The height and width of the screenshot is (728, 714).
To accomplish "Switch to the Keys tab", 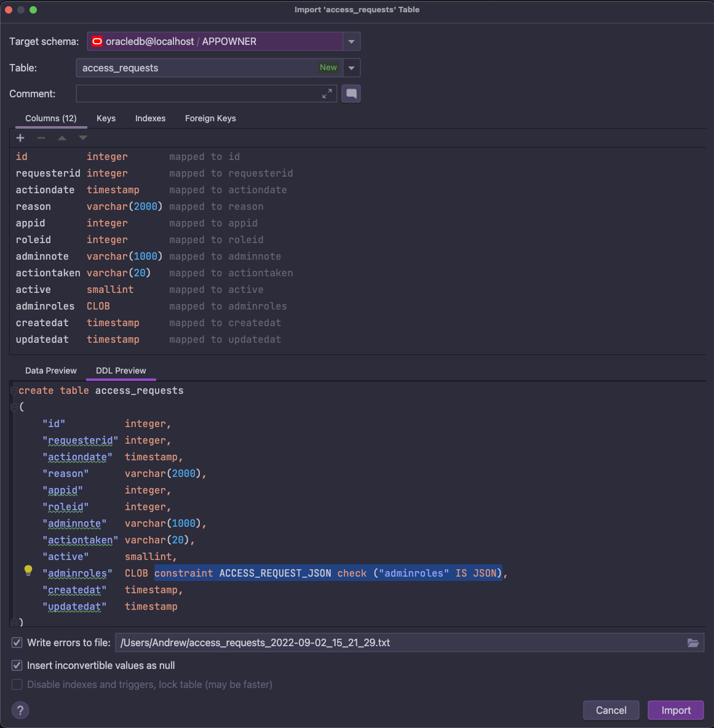I will click(x=106, y=118).
